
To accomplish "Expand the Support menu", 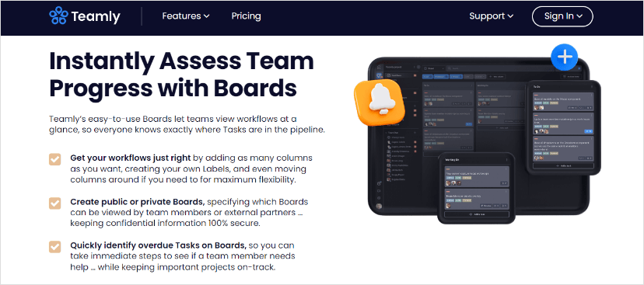I will coord(492,16).
